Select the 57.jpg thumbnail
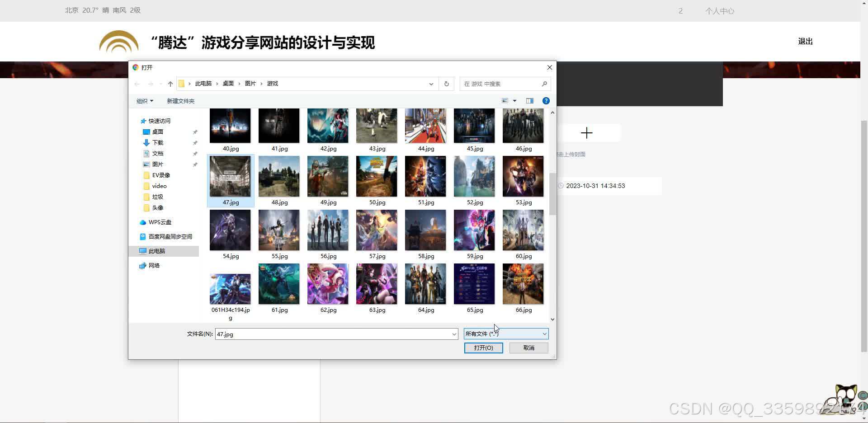 click(377, 230)
